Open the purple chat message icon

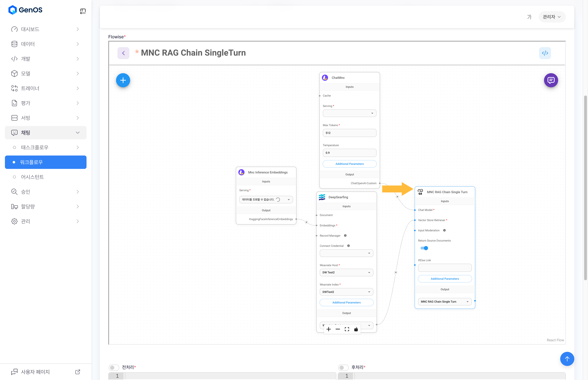551,80
